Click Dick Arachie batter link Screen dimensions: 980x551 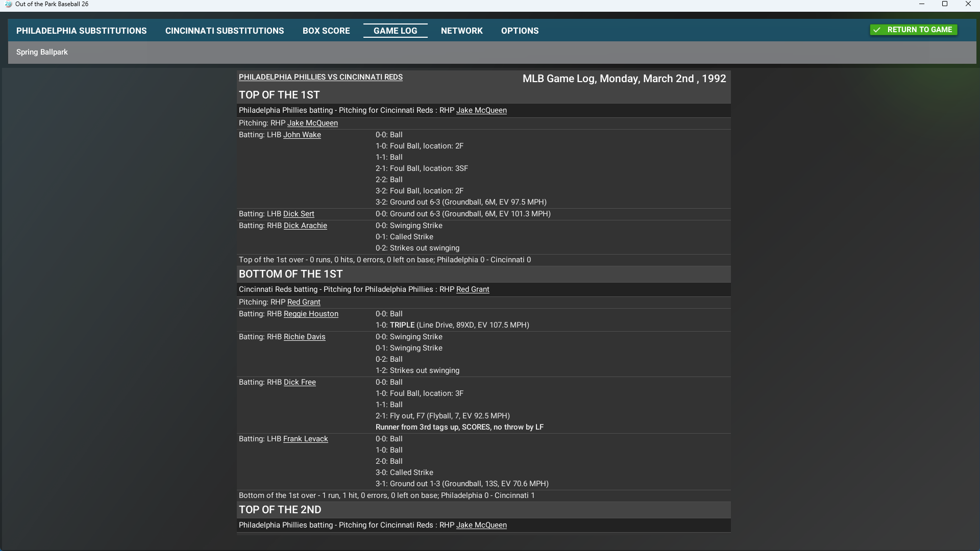305,226
